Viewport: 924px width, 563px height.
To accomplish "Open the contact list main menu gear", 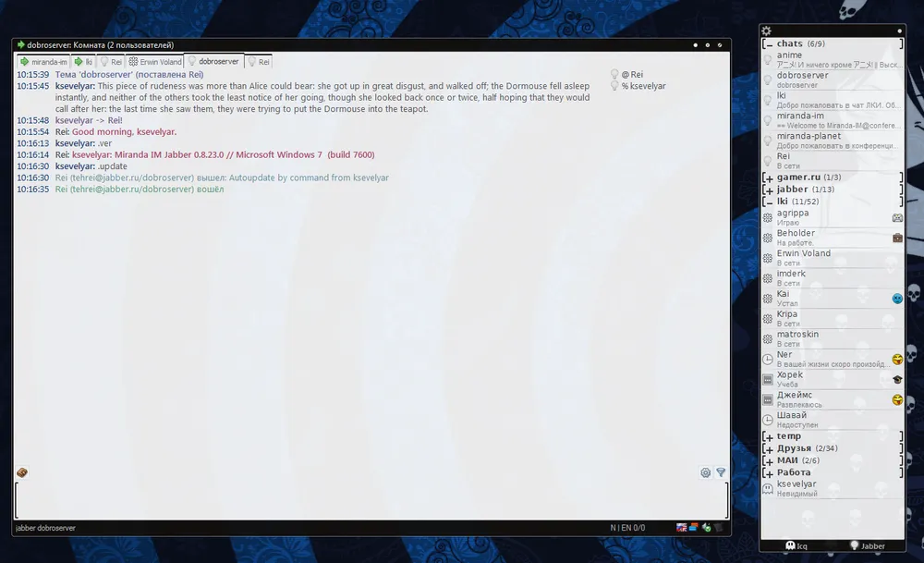I will click(766, 31).
